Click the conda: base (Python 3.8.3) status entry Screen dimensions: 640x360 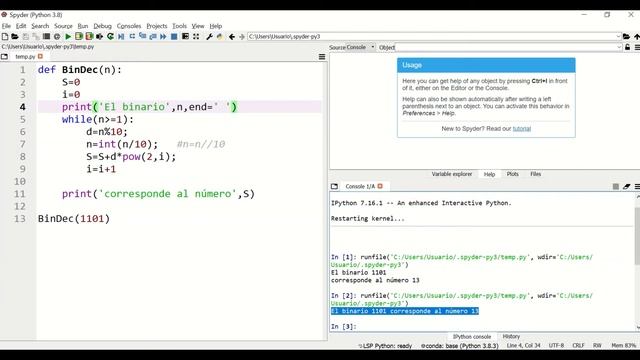[x=460, y=346]
